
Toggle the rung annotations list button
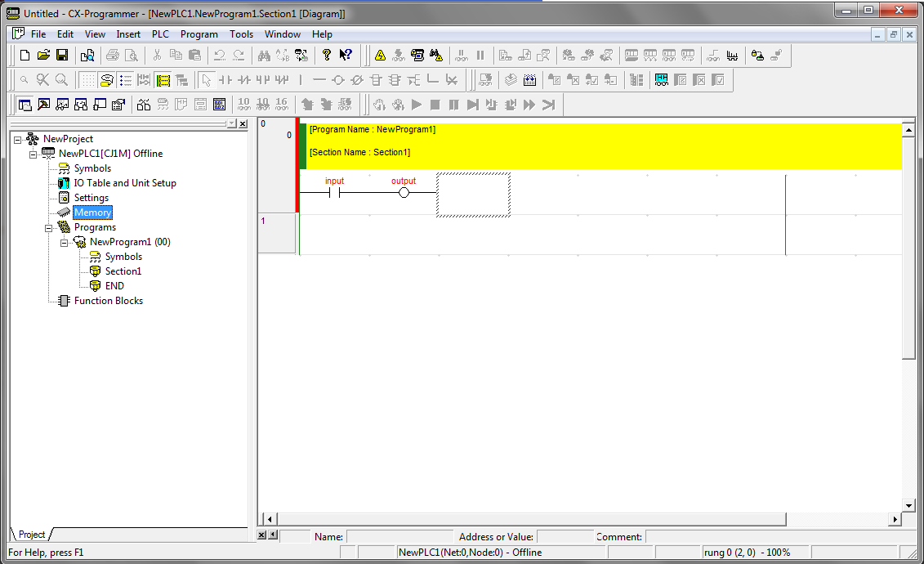point(126,80)
